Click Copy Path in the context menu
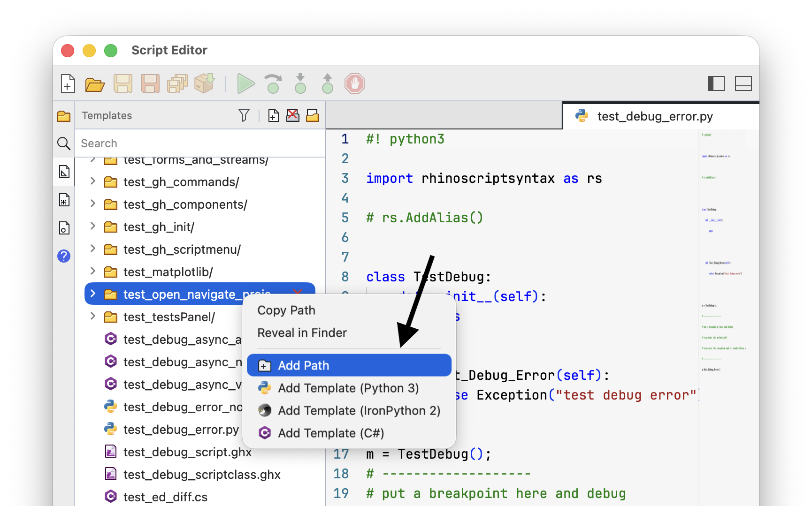Viewport: 812px width, 506px height. (286, 310)
